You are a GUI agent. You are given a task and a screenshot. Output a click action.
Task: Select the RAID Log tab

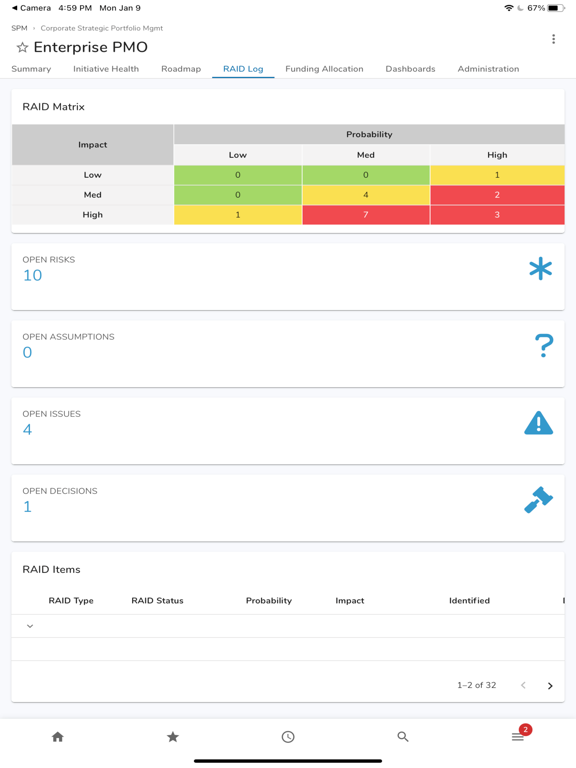243,69
